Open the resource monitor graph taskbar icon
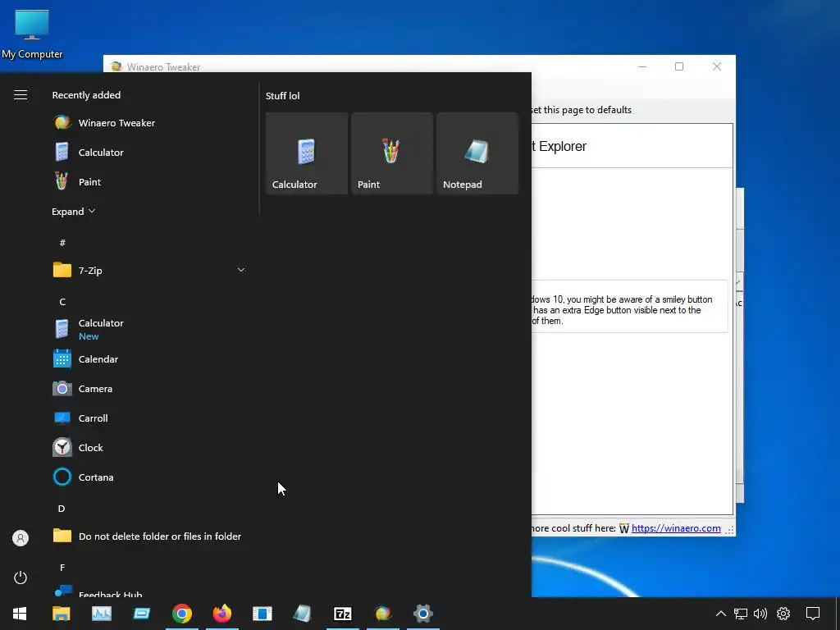 (101, 614)
